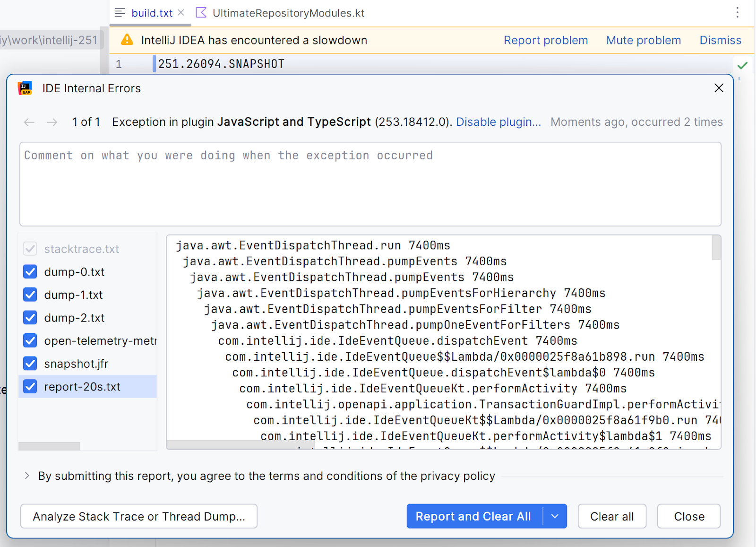Click Report problem link in slowdown banner
This screenshot has height=547, width=756.
[546, 40]
